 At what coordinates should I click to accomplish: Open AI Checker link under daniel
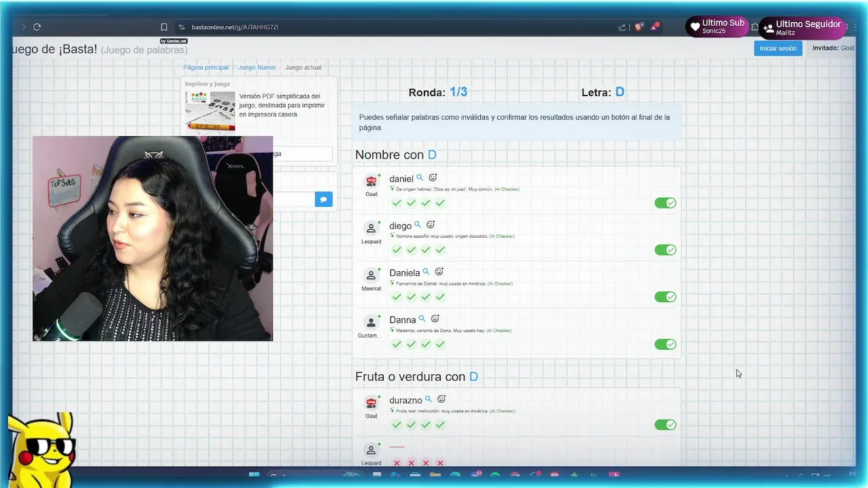507,189
